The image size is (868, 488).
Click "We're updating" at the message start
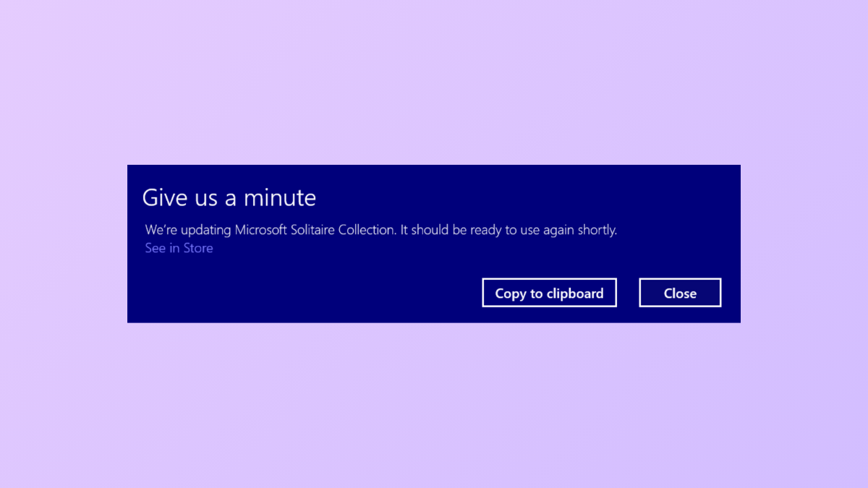188,230
